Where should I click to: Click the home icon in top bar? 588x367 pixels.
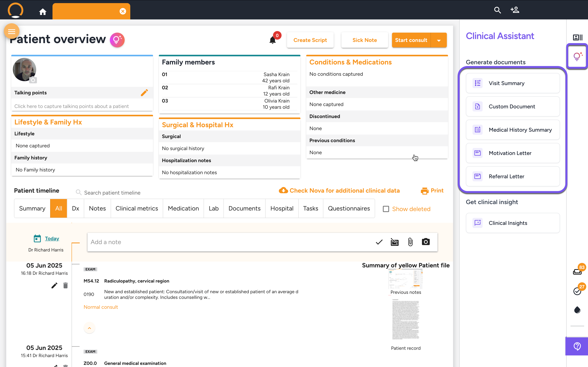tap(43, 12)
